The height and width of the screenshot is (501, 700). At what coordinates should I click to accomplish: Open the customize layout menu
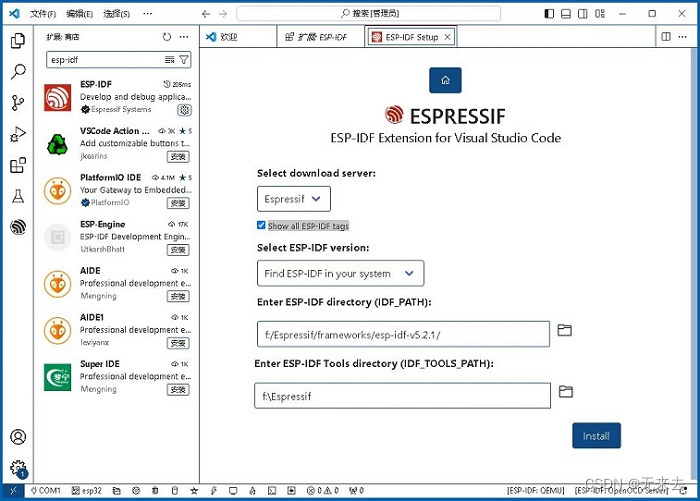(600, 14)
